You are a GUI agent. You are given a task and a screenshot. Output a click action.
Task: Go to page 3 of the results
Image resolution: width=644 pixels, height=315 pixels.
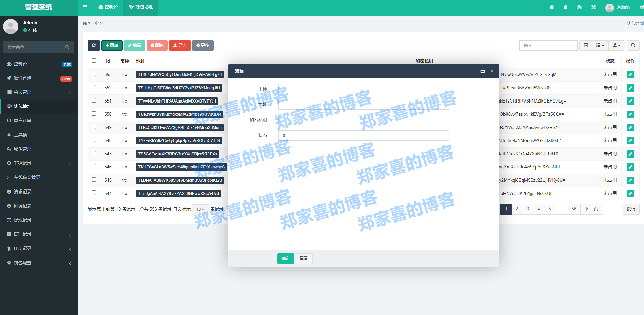(x=527, y=209)
